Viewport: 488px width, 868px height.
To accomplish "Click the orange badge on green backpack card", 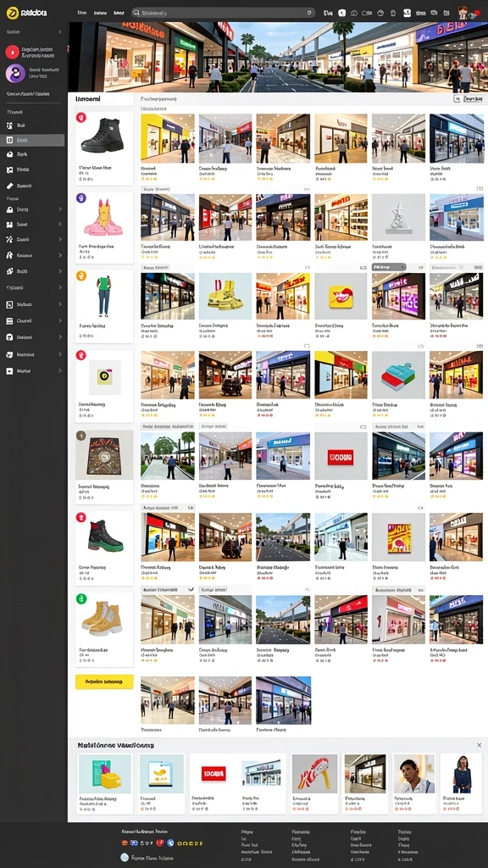I will (x=80, y=275).
